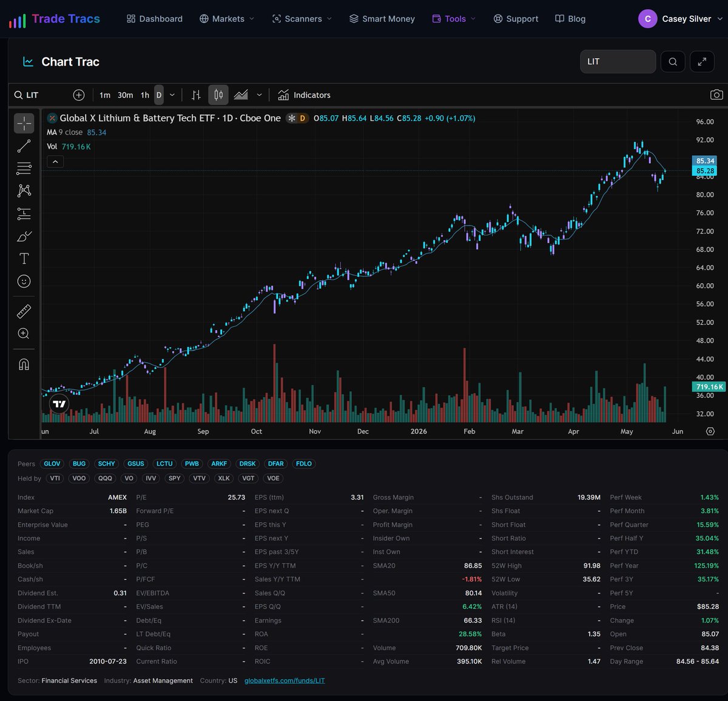
Task: Select the candles chart style
Action: click(218, 95)
